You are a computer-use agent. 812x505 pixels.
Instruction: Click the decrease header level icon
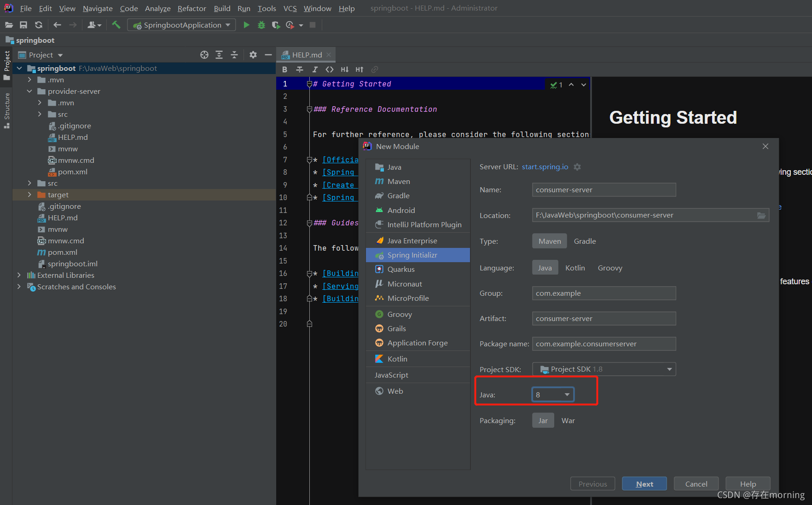(344, 69)
